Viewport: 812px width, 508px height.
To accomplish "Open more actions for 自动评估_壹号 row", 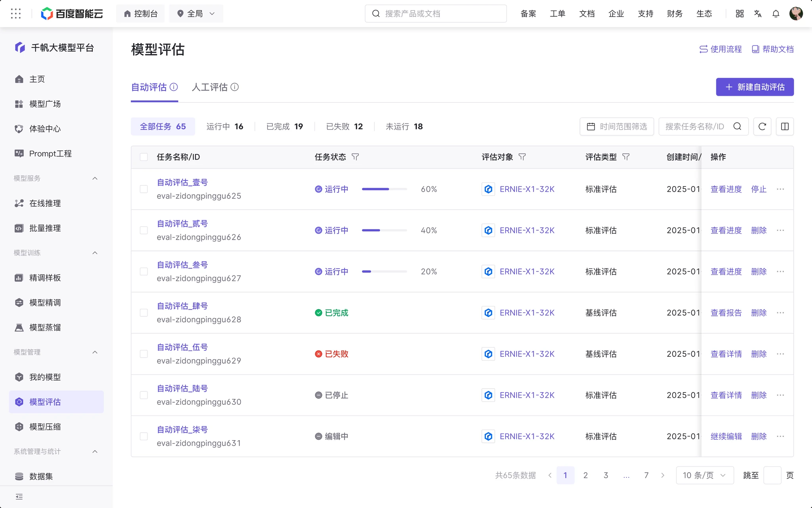I will pos(780,189).
